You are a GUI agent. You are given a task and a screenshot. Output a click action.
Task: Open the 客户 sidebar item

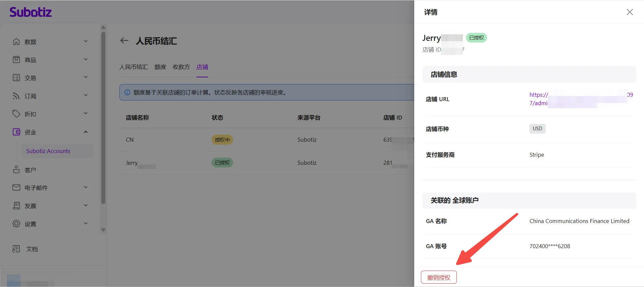[30, 170]
